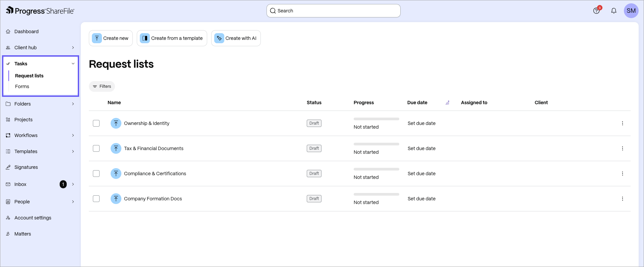
Task: Click the People icon in sidebar
Action: tap(8, 202)
